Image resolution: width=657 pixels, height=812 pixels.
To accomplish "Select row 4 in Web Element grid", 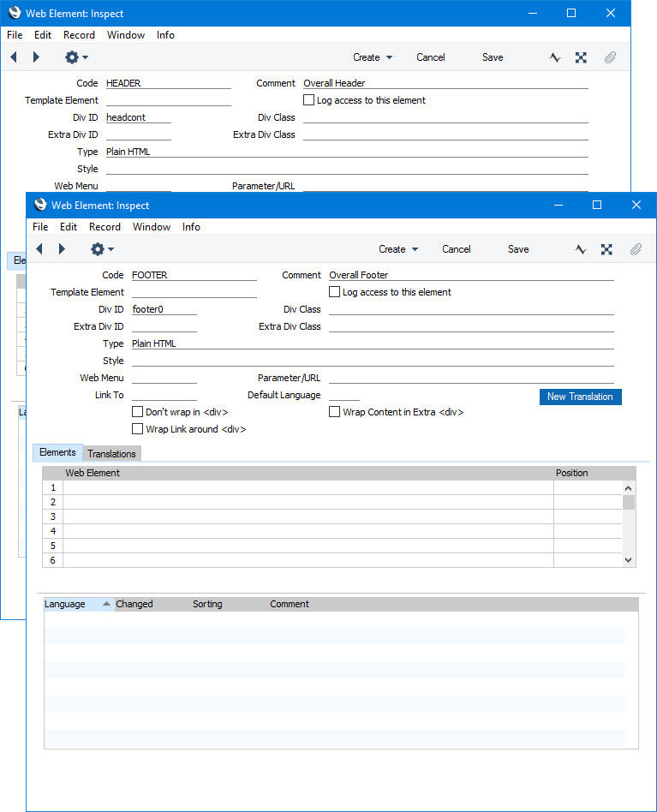I will [53, 531].
